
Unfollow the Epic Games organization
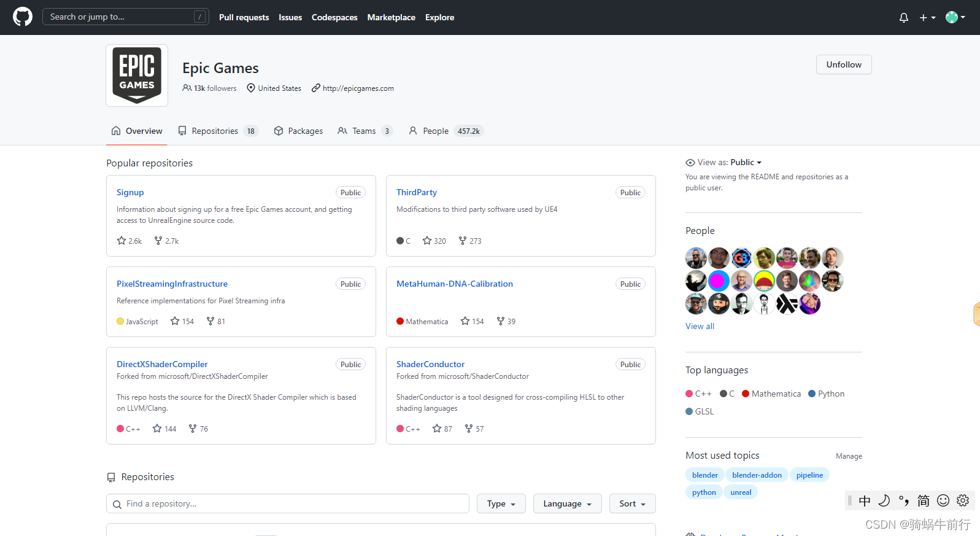844,64
